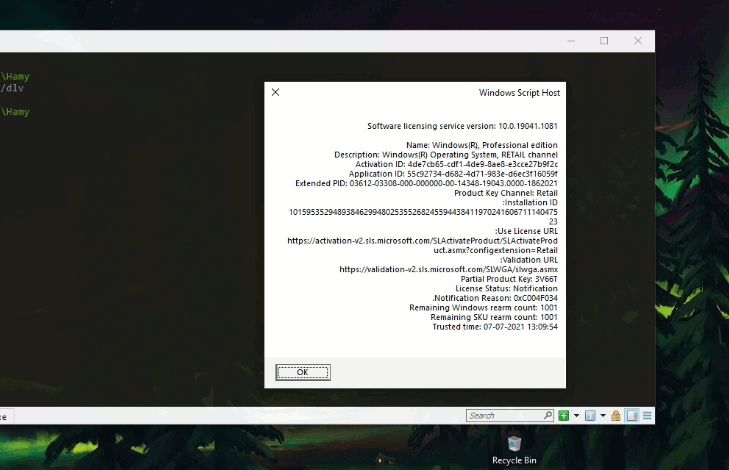
Task: Maximize the console window
Action: pos(604,41)
